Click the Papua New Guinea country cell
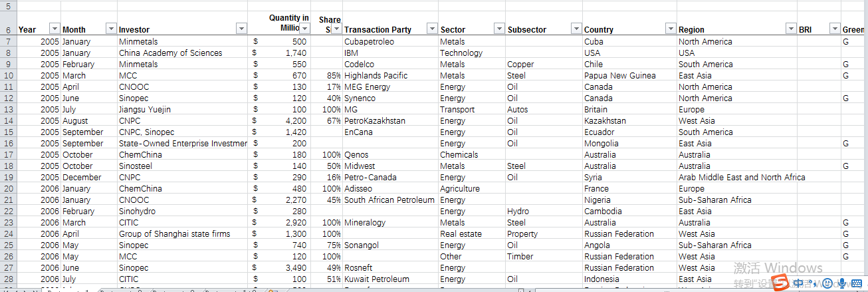The width and height of the screenshot is (868, 292). pyautogui.click(x=619, y=76)
